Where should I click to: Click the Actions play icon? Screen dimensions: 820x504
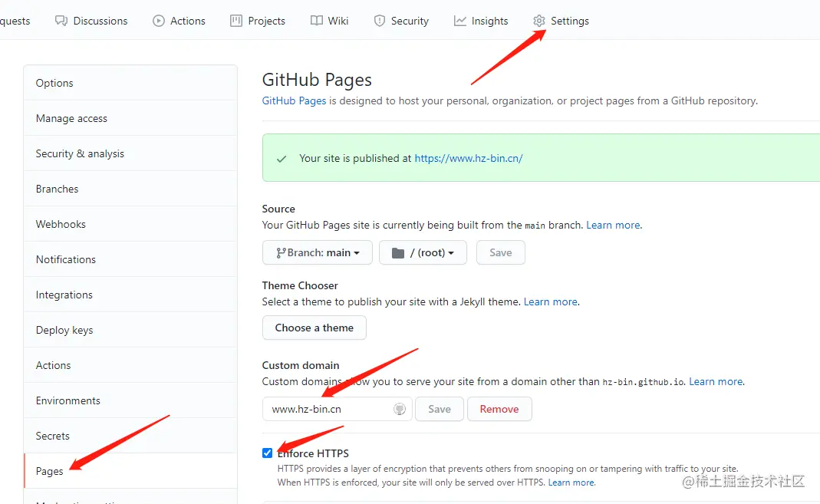[159, 21]
